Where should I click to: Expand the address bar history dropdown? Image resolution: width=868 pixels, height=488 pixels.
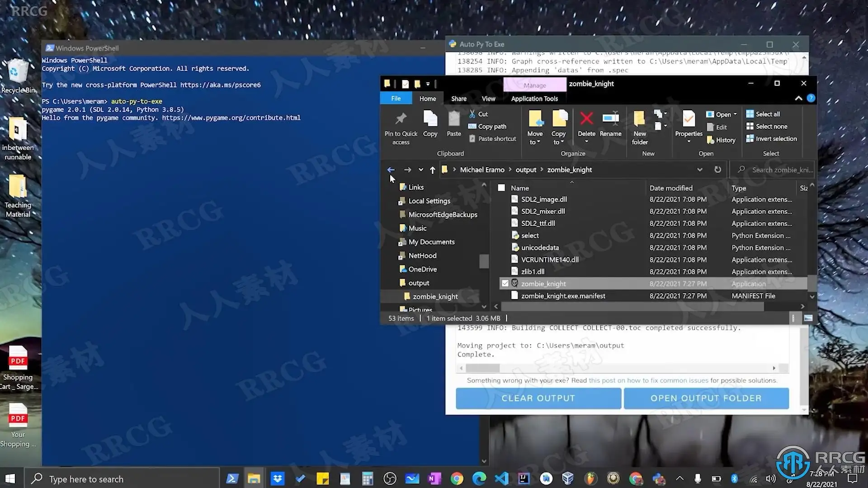click(699, 169)
